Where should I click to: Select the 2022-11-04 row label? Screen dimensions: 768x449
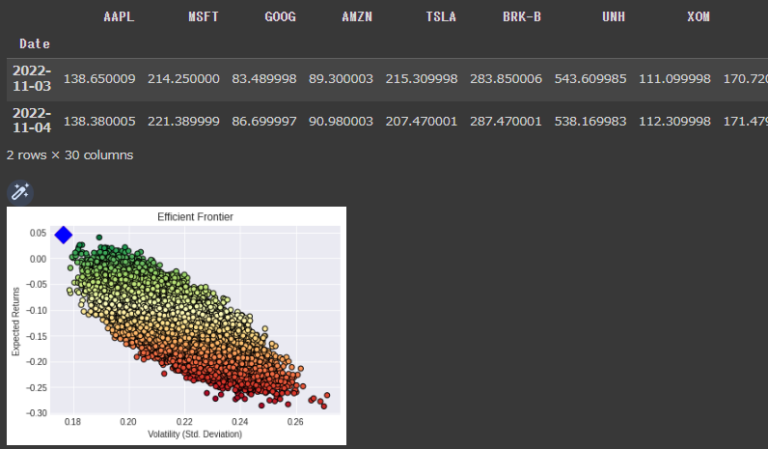click(30, 121)
